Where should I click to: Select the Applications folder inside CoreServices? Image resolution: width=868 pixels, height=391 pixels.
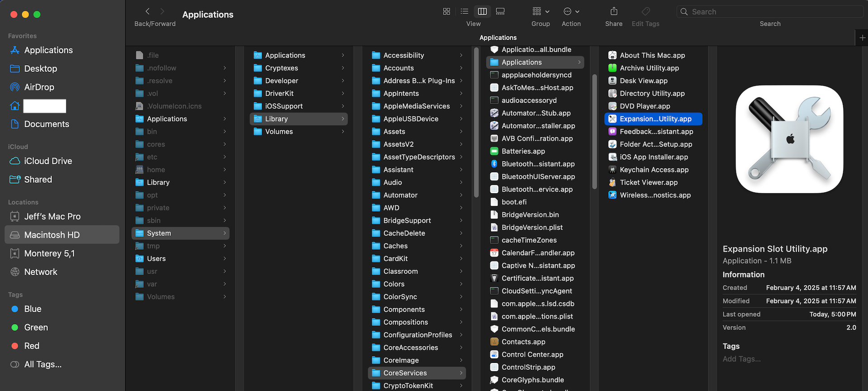click(535, 62)
